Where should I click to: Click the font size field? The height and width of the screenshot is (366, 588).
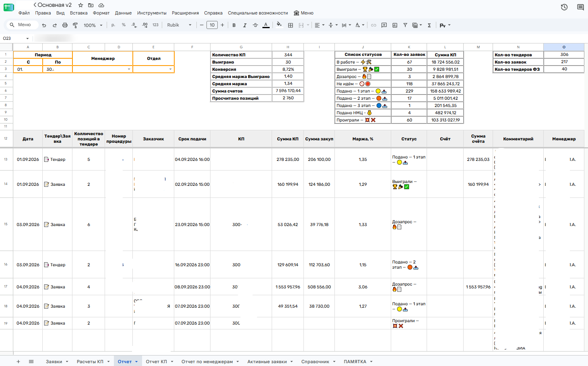click(212, 25)
